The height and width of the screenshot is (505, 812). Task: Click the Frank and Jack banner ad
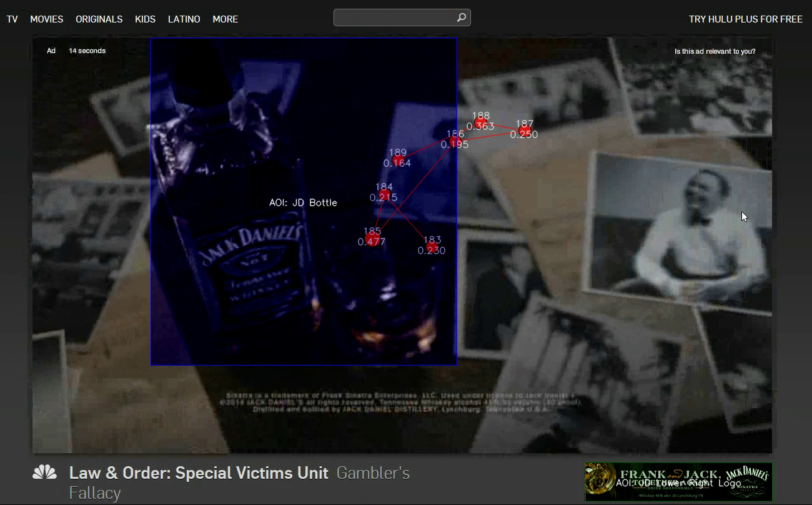tap(678, 481)
